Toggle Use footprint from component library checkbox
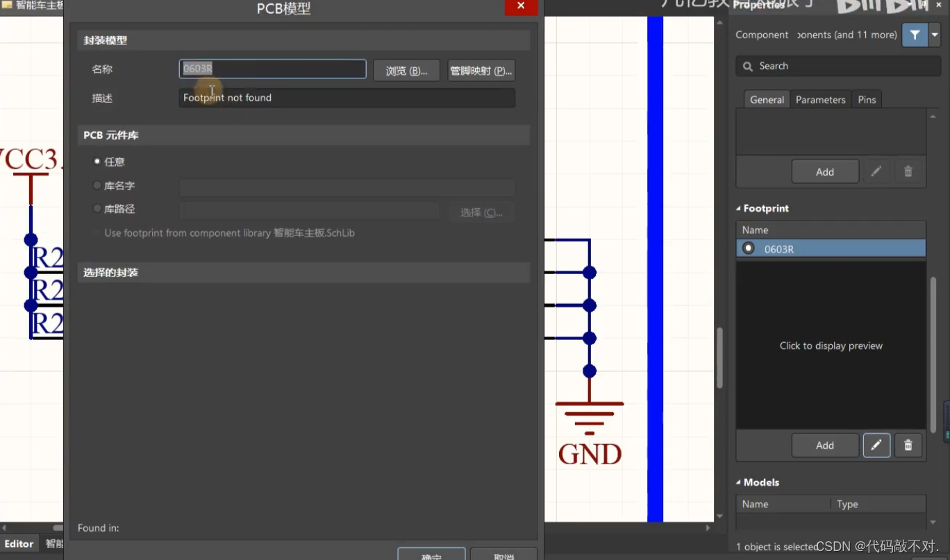The width and height of the screenshot is (950, 560). 97,233
